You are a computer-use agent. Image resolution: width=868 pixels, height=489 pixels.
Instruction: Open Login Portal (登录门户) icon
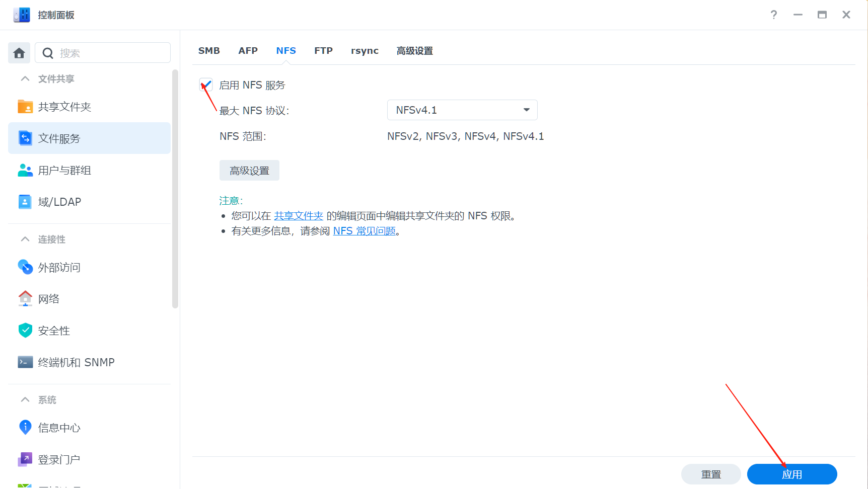(x=25, y=459)
